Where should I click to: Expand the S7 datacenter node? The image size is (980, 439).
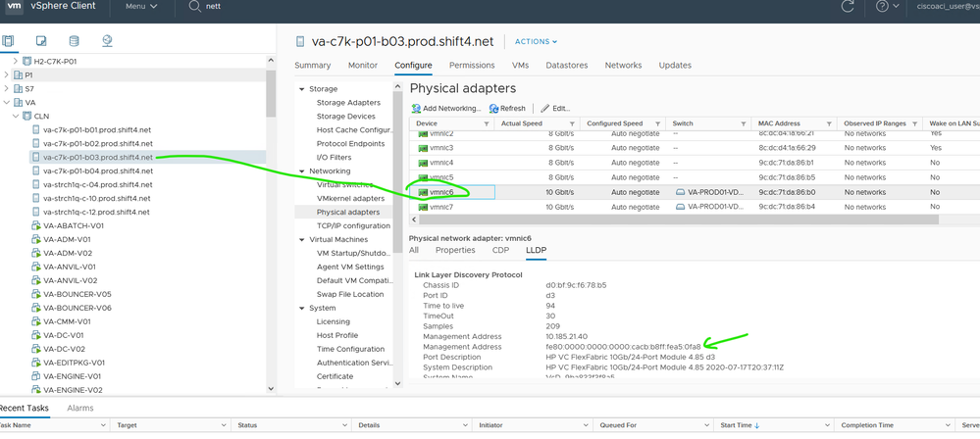6,88
